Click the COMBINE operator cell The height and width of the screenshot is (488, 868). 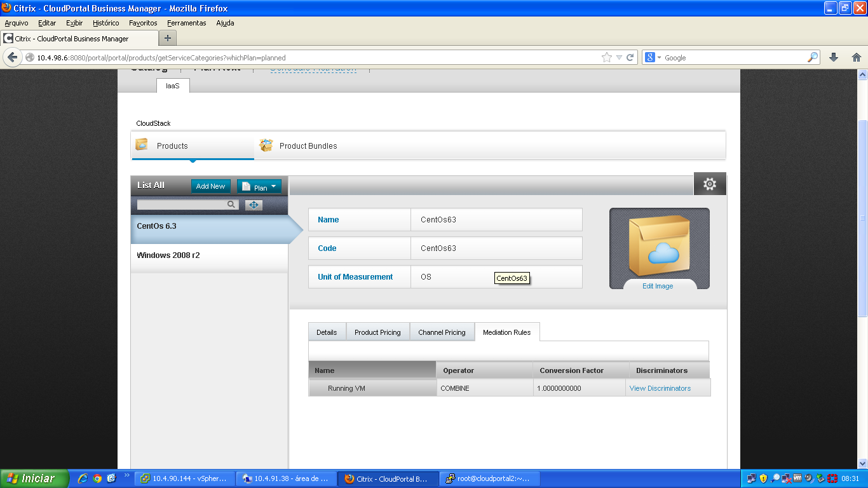click(x=485, y=388)
